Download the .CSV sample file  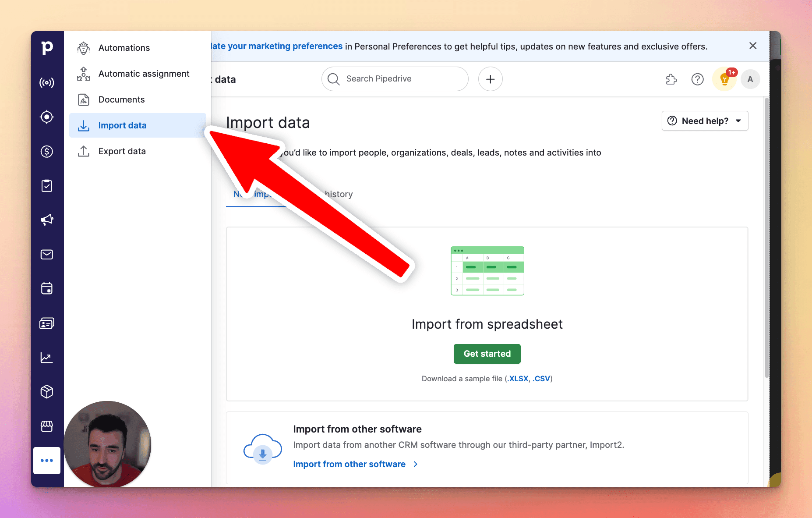[541, 379]
